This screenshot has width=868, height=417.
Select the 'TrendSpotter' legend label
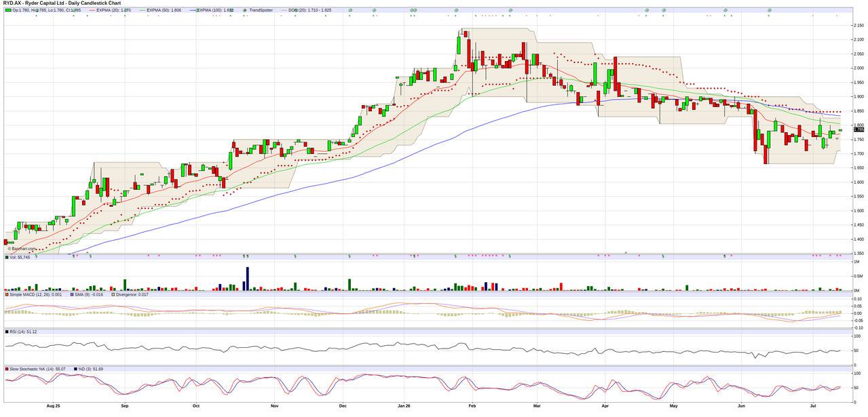261,10
